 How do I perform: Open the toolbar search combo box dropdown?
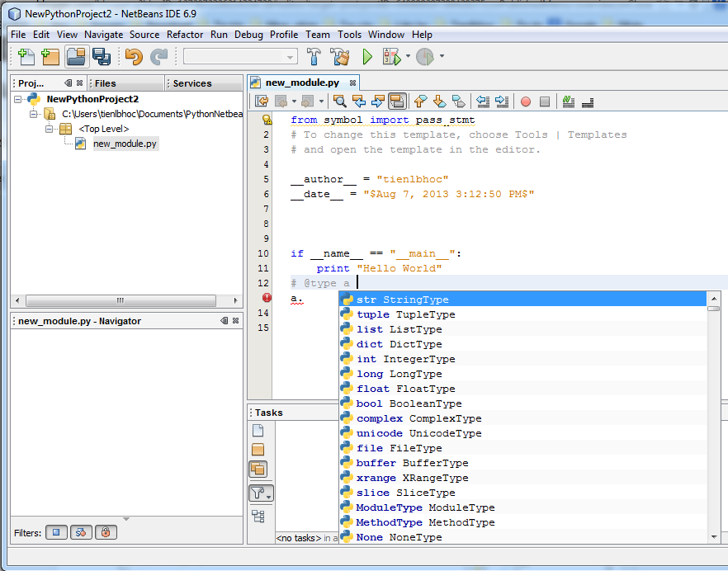click(x=290, y=56)
